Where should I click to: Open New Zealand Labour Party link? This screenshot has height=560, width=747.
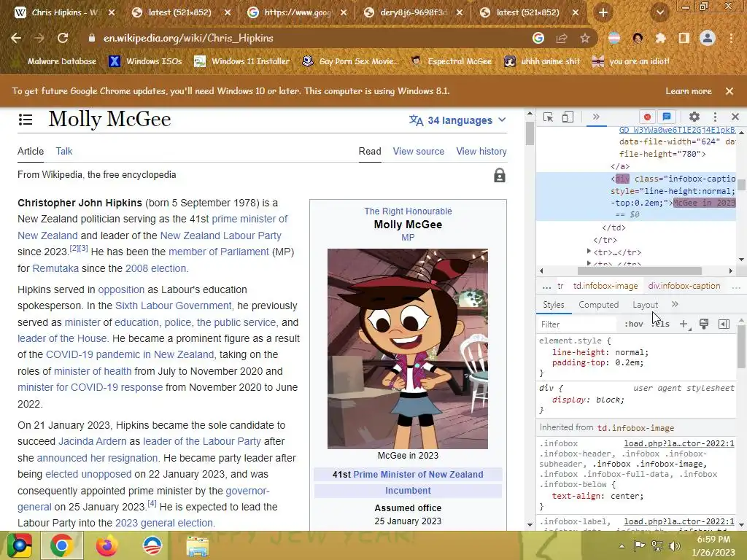tap(220, 236)
